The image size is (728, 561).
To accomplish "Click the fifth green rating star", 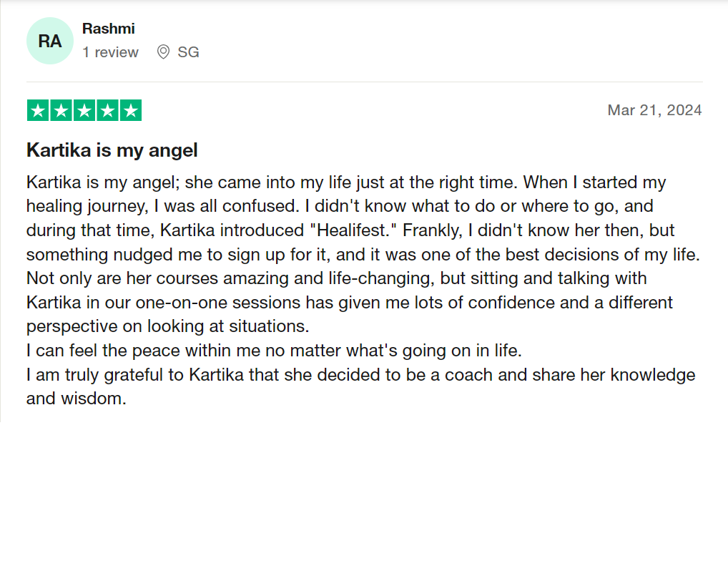I will [x=130, y=111].
